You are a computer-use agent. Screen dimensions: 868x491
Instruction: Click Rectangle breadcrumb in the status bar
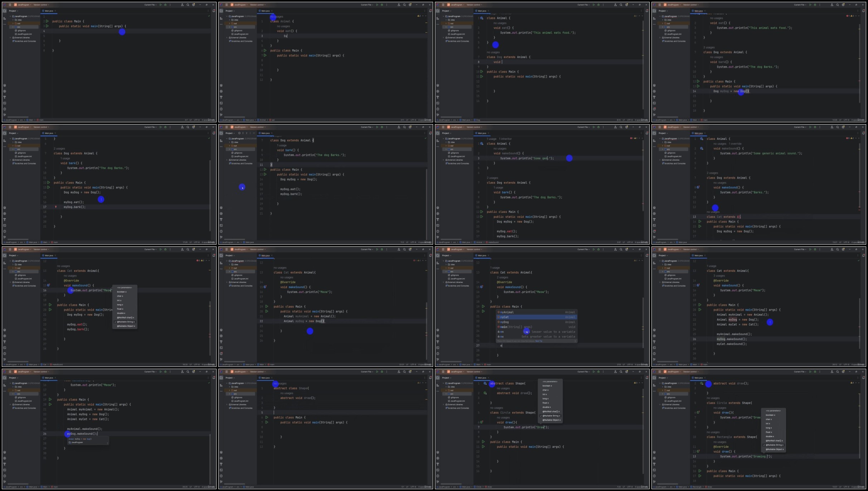[x=696, y=487]
